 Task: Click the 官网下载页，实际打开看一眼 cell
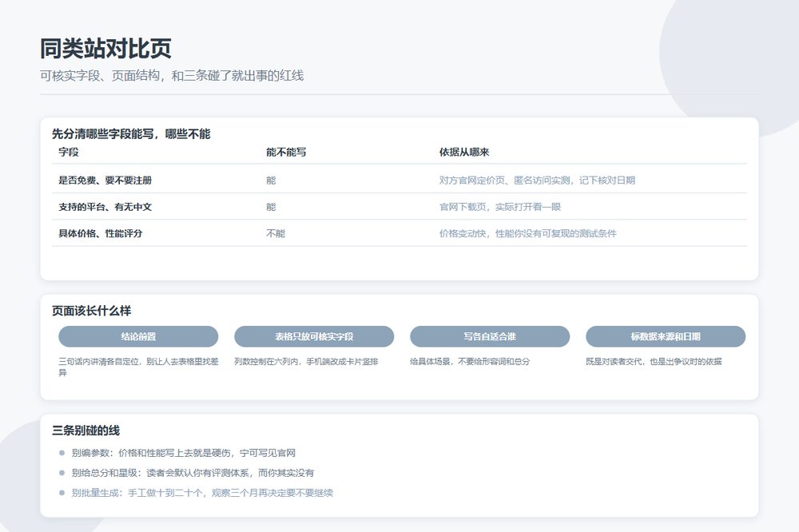(x=500, y=207)
